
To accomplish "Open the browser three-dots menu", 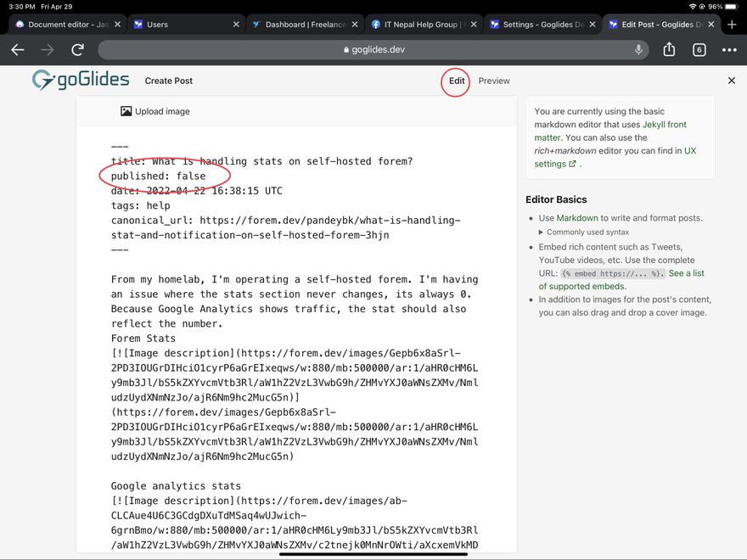I will click(x=729, y=50).
